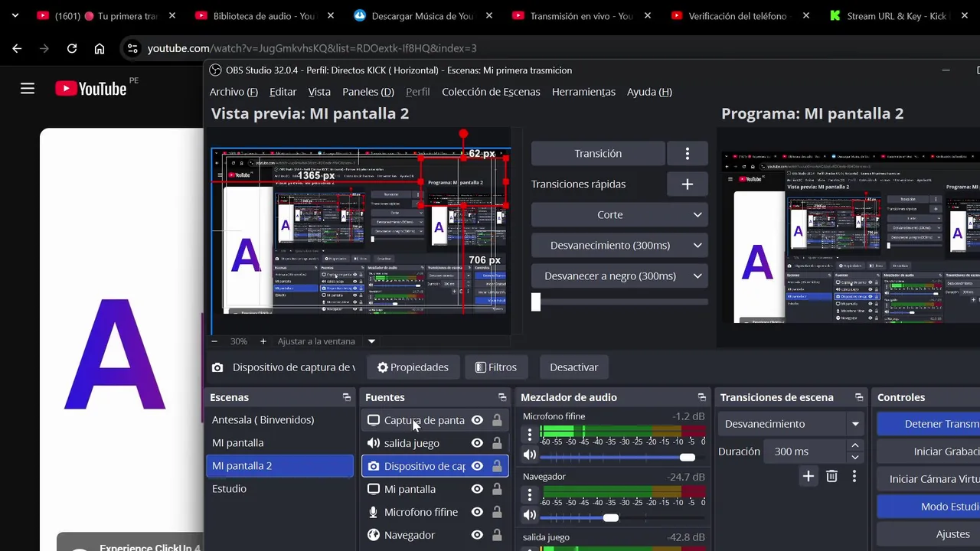Pop out the Mezclador de audio dock
This screenshot has width=980, height=551.
pyautogui.click(x=702, y=397)
